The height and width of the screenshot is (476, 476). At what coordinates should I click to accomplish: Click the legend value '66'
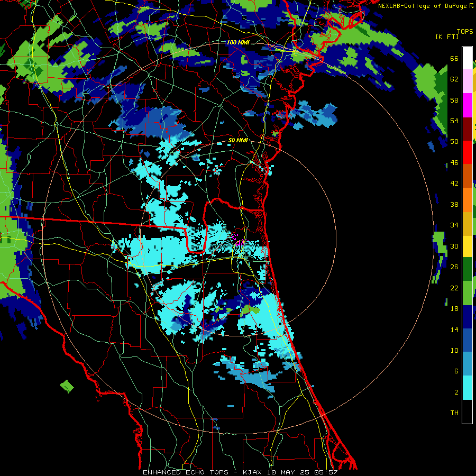454,59
